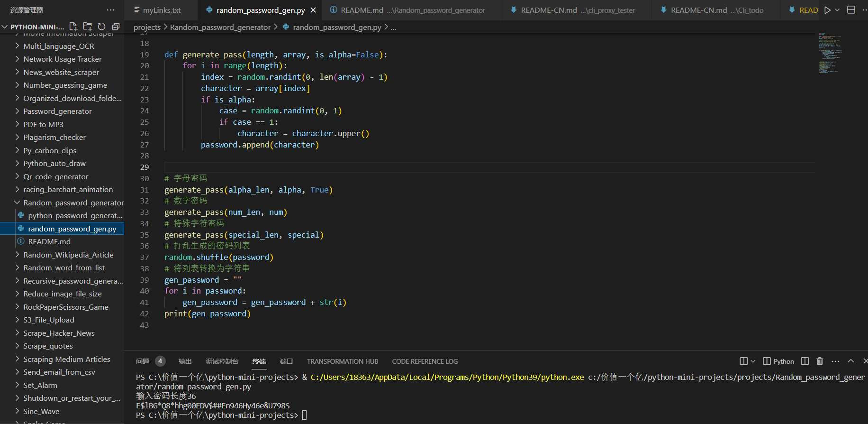Open terminal panel more actions menu
The width and height of the screenshot is (868, 424).
click(835, 361)
